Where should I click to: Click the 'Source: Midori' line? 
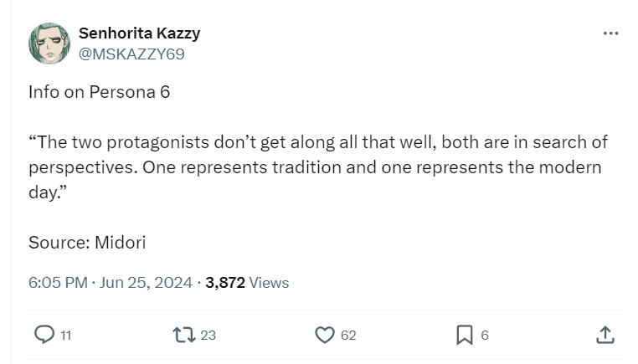87,243
